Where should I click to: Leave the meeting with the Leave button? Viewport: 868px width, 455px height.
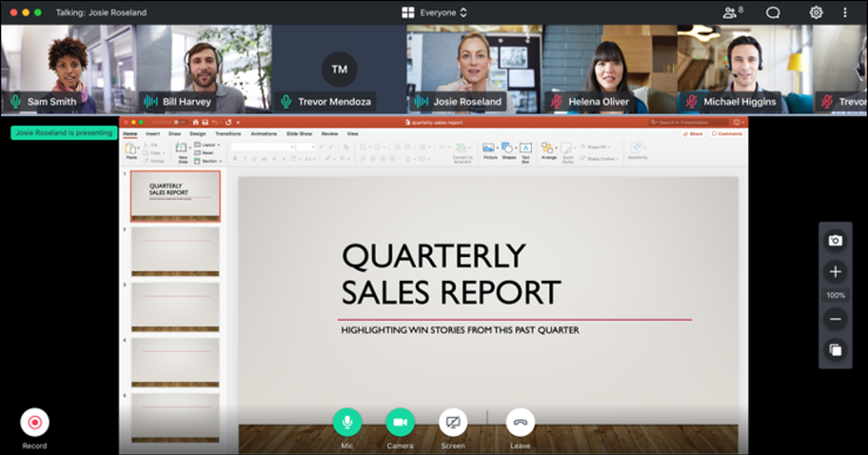click(x=520, y=423)
